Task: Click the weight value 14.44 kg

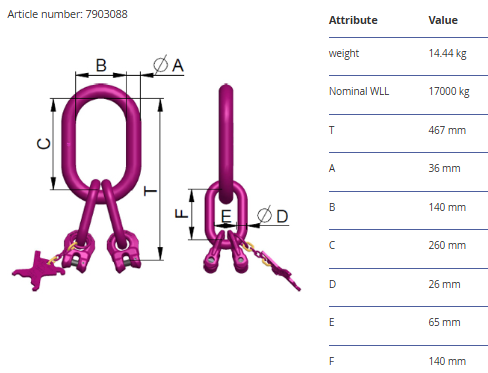Action: point(447,53)
